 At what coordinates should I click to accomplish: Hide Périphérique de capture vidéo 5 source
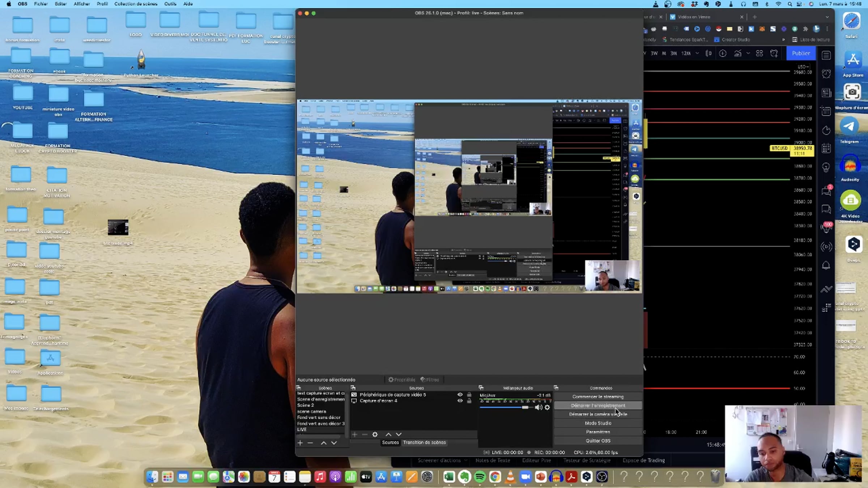460,395
